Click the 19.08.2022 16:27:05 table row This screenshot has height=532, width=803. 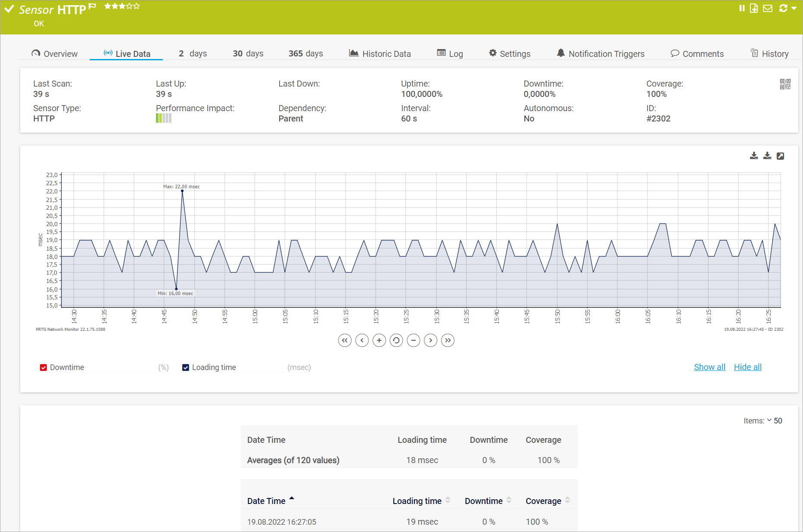point(409,522)
